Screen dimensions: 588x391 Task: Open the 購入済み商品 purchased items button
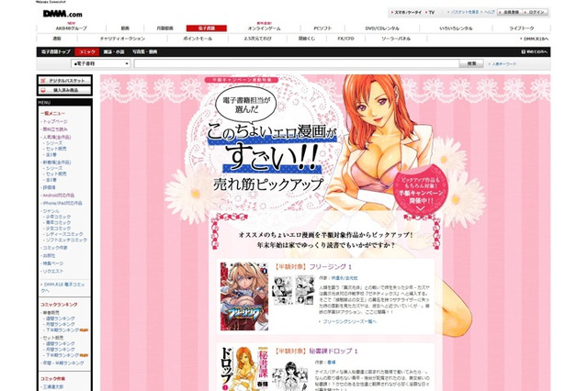(64, 90)
